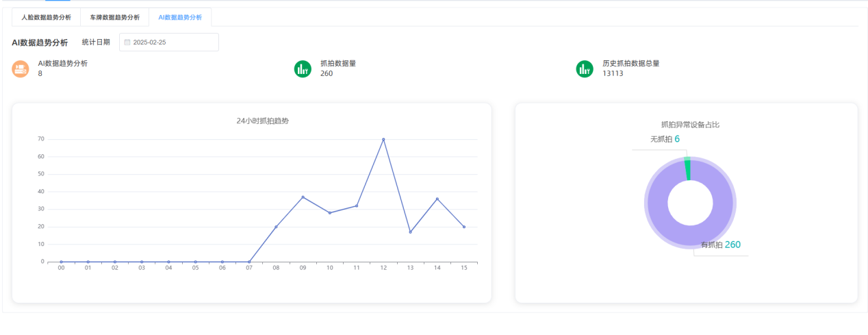Click the orange AI数据趋势分析 device icon
Viewport: 868px width, 335px height.
[x=21, y=69]
